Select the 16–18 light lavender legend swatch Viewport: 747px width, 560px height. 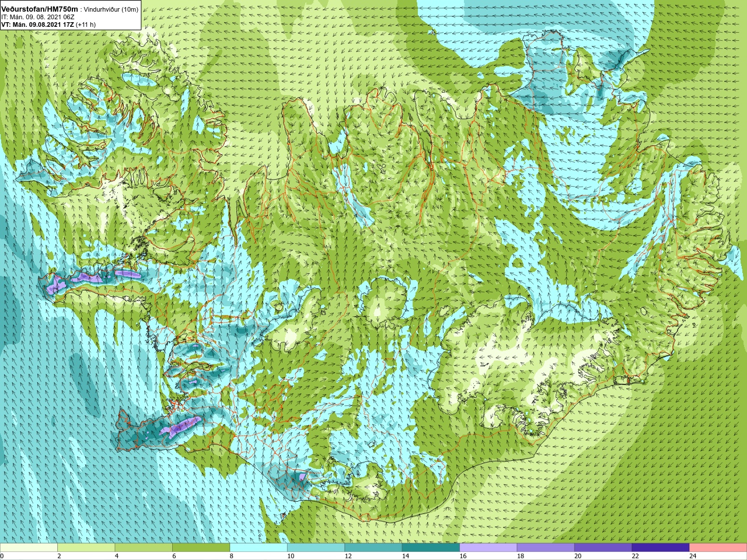pos(488,547)
